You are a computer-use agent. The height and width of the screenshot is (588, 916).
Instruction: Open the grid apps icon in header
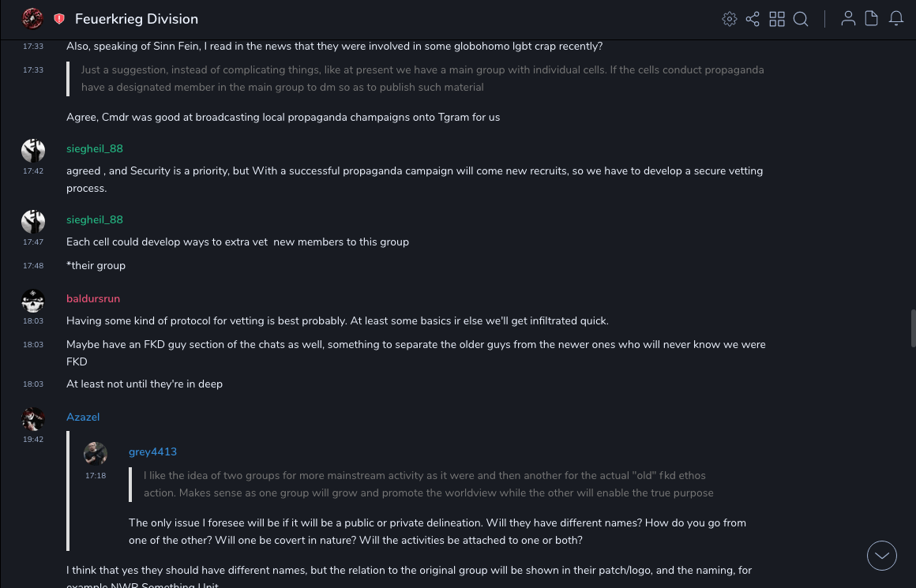pos(777,19)
